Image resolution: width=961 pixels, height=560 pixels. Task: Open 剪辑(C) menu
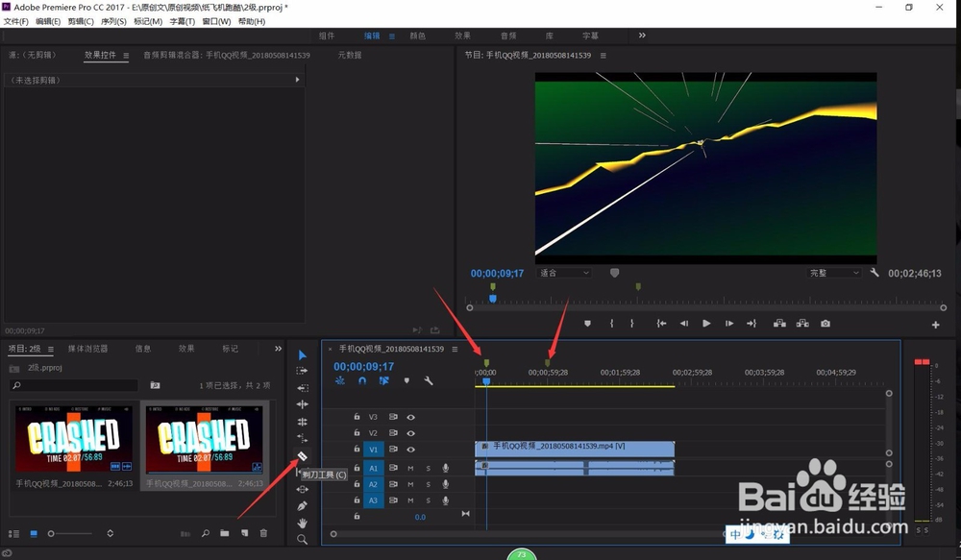81,21
